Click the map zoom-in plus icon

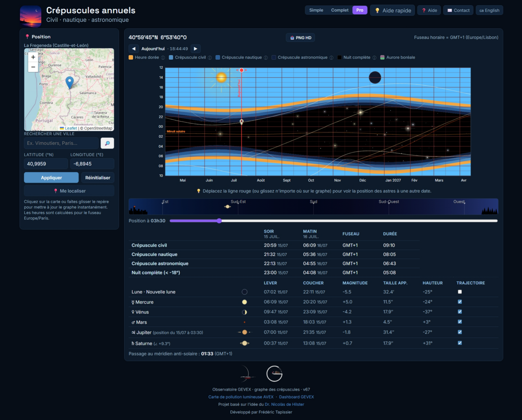33,57
